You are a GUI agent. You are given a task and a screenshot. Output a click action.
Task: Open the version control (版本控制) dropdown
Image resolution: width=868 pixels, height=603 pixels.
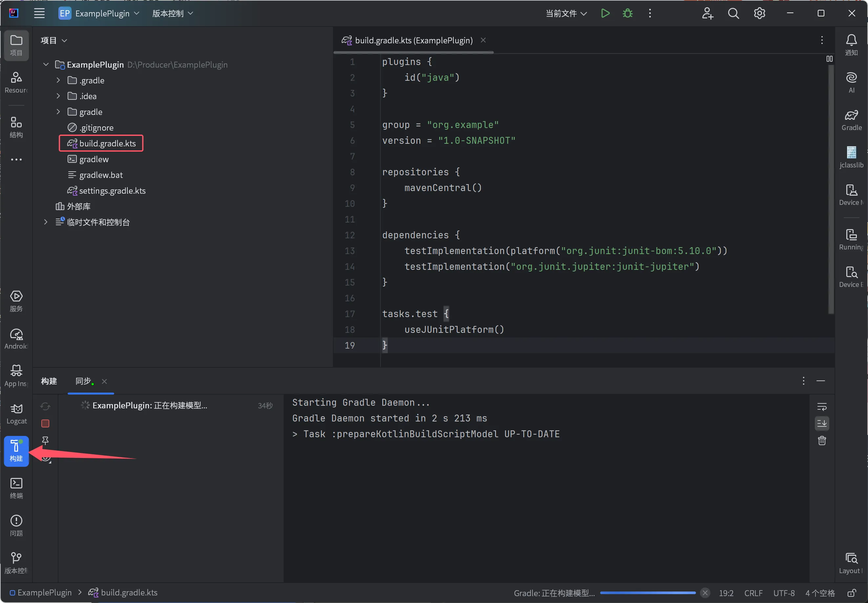pos(173,13)
